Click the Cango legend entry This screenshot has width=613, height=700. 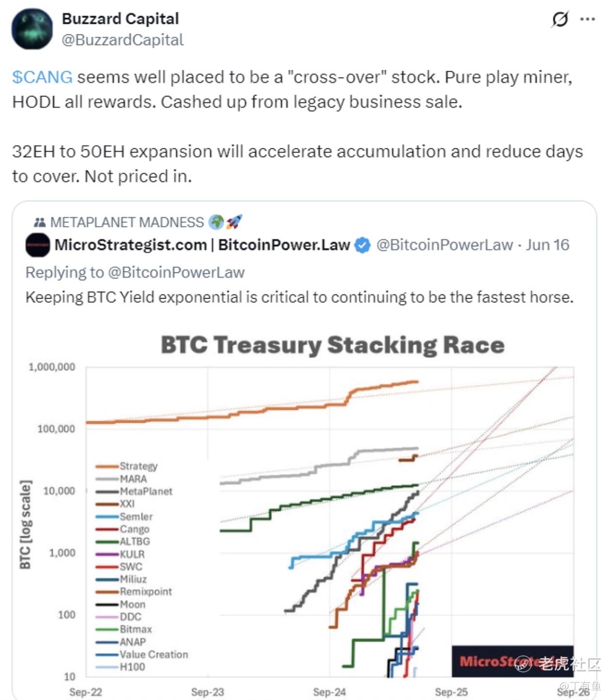[134, 529]
